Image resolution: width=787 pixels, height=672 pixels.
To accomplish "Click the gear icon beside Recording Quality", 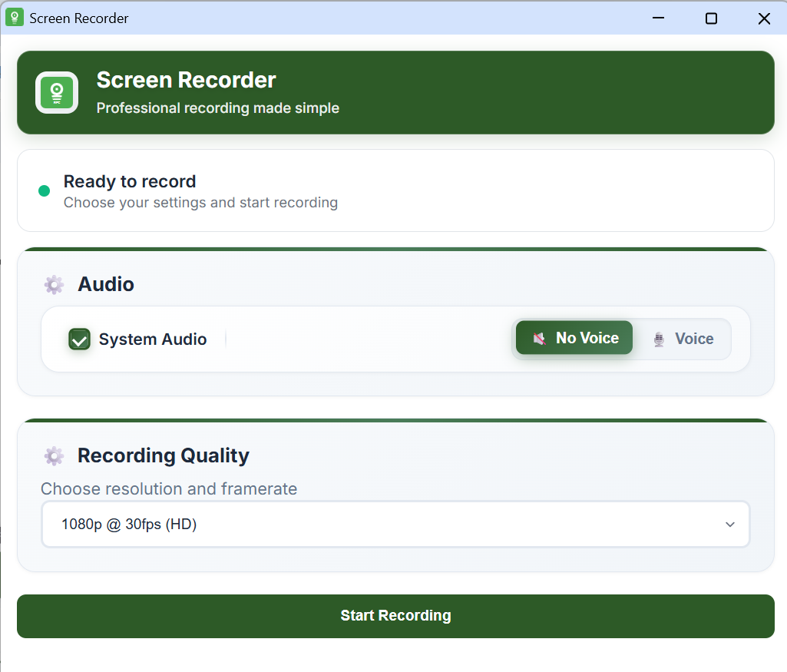I will 54,455.
